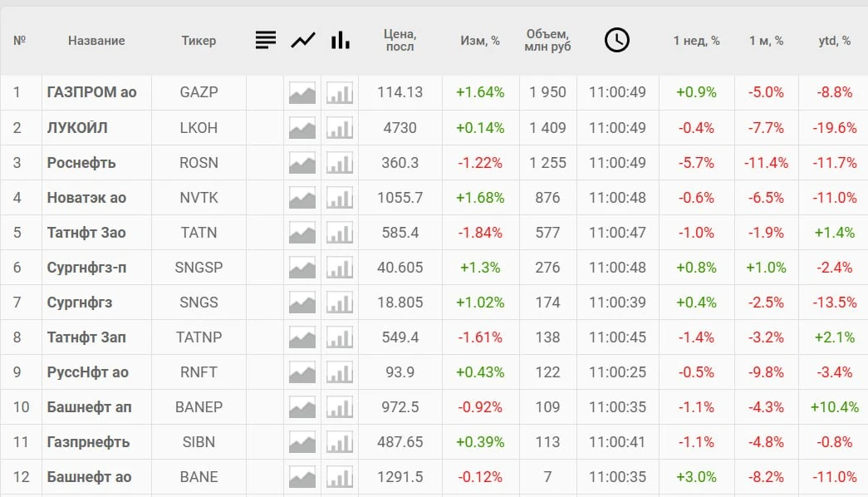The image size is (868, 497).
Task: Open the area chart icon for Газпрнефть
Action: pos(302,442)
